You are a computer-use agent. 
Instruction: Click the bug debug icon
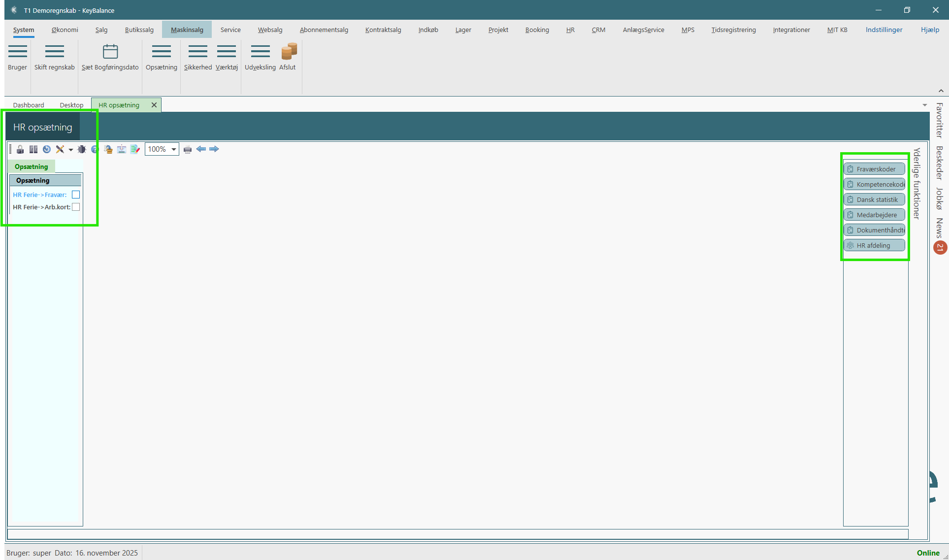(x=82, y=149)
